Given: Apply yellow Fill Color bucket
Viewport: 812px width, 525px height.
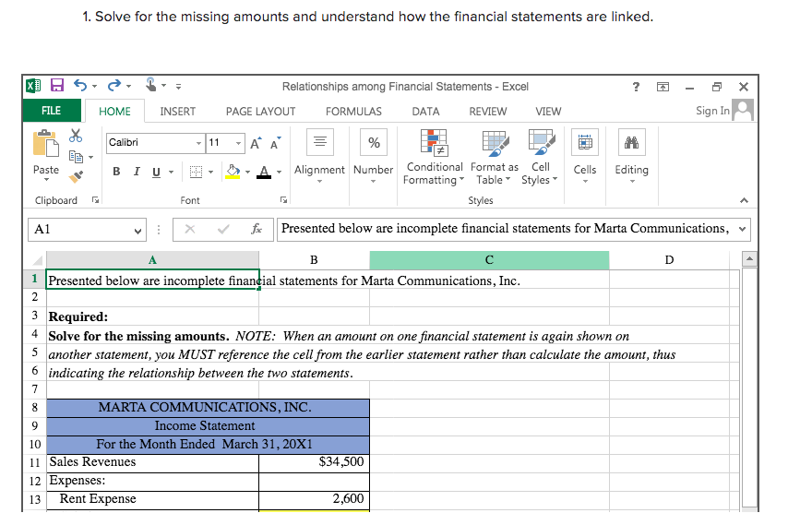Looking at the screenshot, I should click(x=233, y=172).
